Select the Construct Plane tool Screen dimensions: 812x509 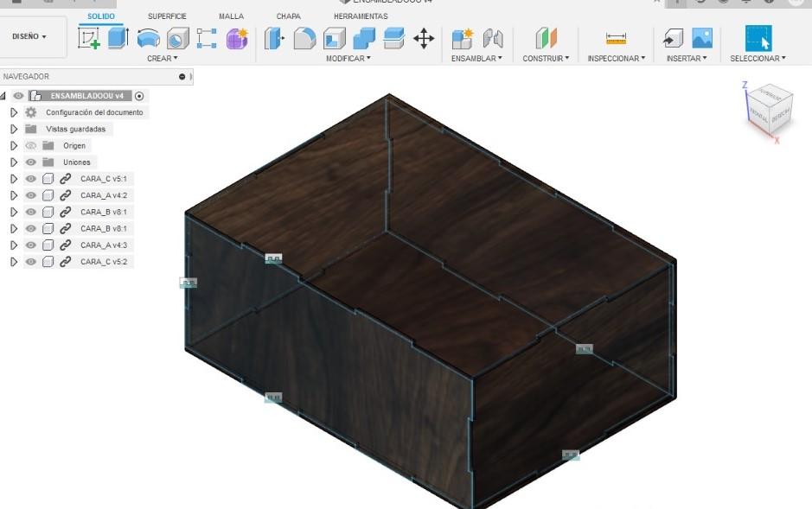pyautogui.click(x=546, y=39)
